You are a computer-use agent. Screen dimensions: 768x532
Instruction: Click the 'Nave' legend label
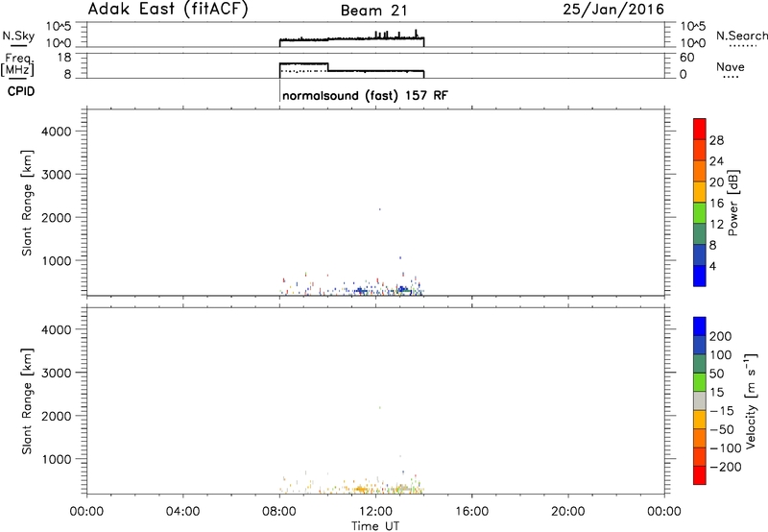tap(731, 67)
